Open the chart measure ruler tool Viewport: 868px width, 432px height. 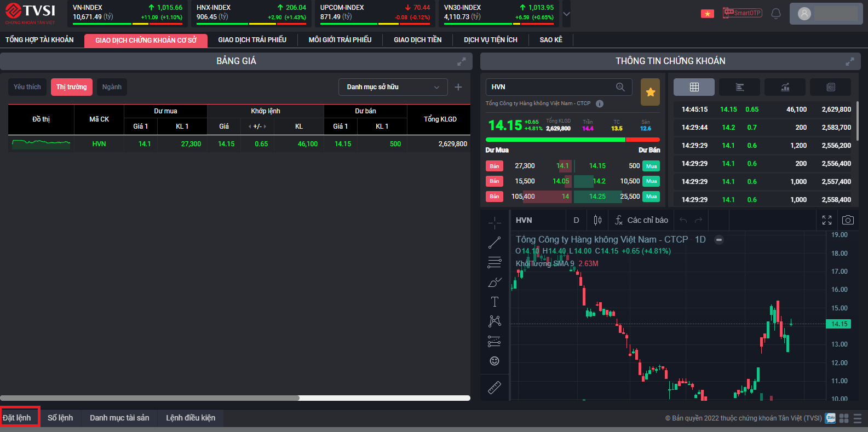494,388
